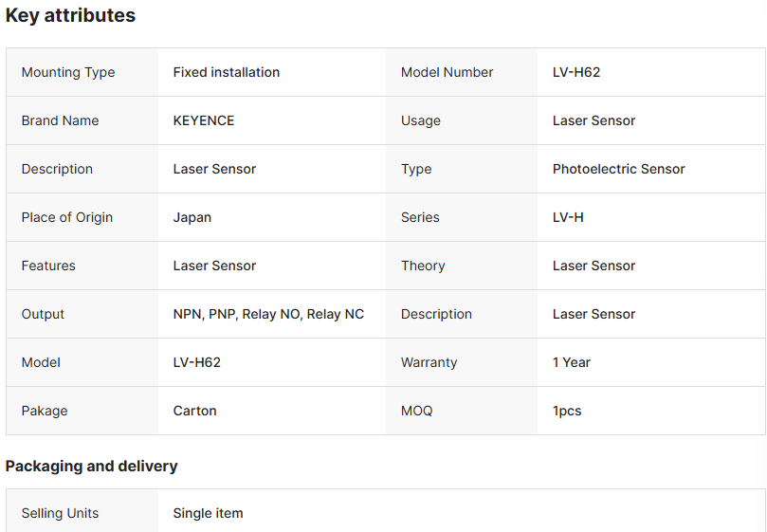The image size is (767, 532).
Task: Click the Usage label cell
Action: click(x=421, y=120)
